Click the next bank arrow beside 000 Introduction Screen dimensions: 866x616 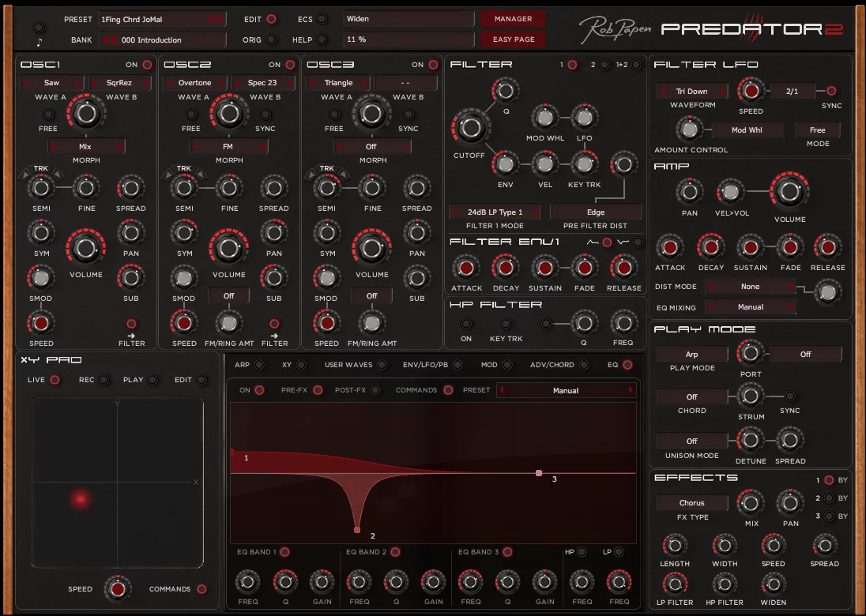click(115, 39)
